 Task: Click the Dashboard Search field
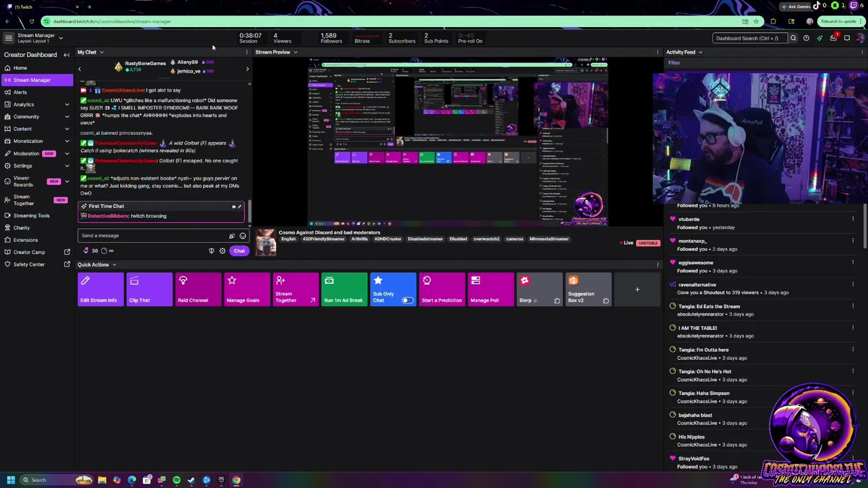tap(749, 39)
